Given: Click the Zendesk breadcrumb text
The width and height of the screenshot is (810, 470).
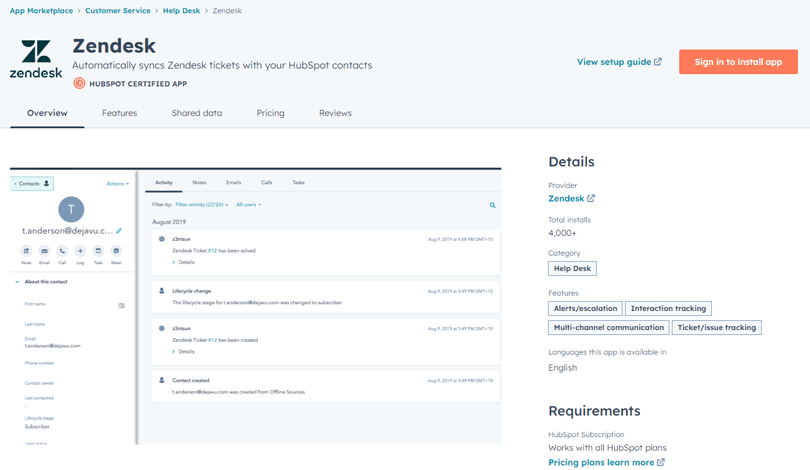Looking at the screenshot, I should coord(227,10).
